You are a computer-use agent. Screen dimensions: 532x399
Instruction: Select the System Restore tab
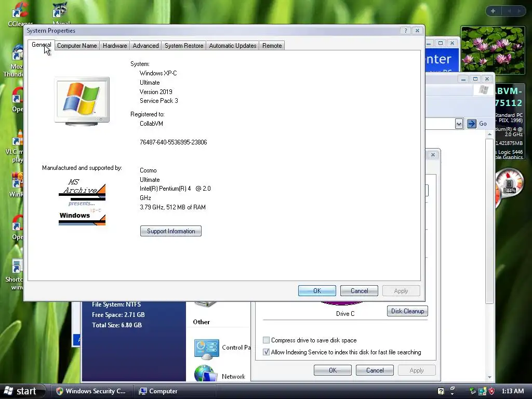(x=184, y=46)
